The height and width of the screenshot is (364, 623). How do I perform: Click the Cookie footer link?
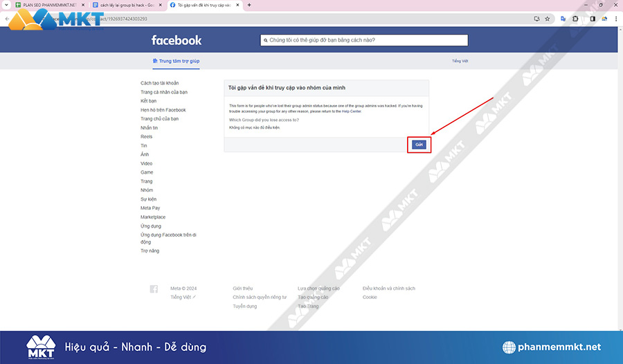[370, 297]
